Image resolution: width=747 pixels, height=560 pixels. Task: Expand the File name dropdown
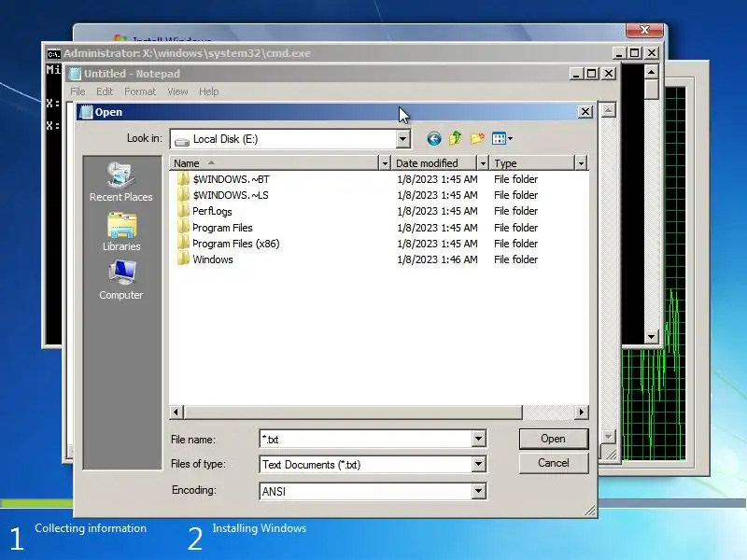pyautogui.click(x=478, y=439)
